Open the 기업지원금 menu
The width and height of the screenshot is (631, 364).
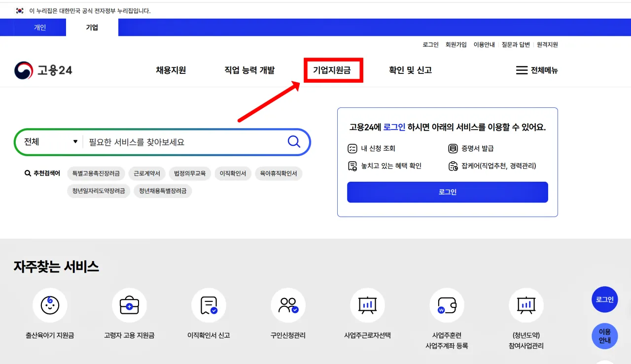pyautogui.click(x=334, y=70)
